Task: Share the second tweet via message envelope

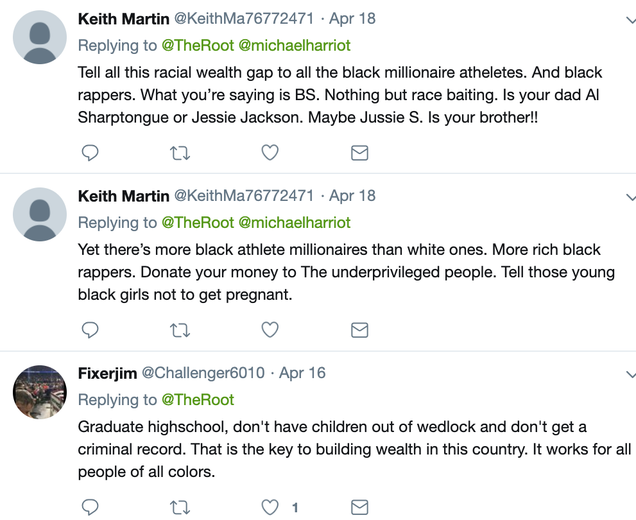Action: click(359, 330)
